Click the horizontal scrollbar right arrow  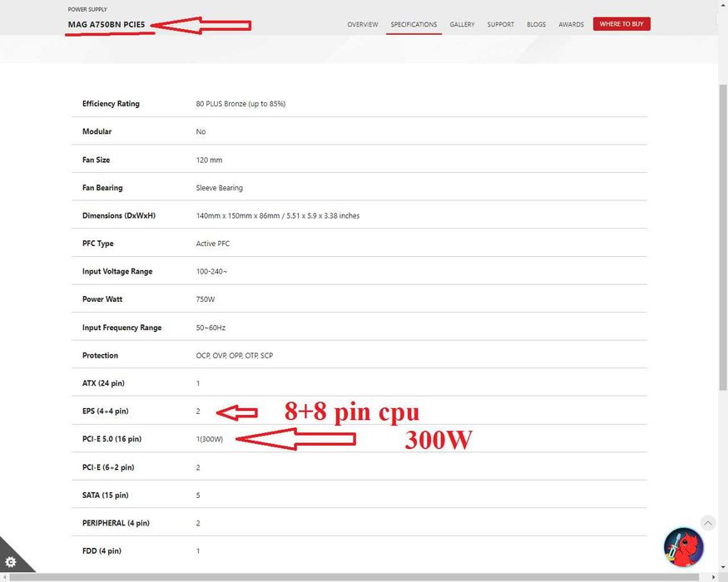coord(714,577)
